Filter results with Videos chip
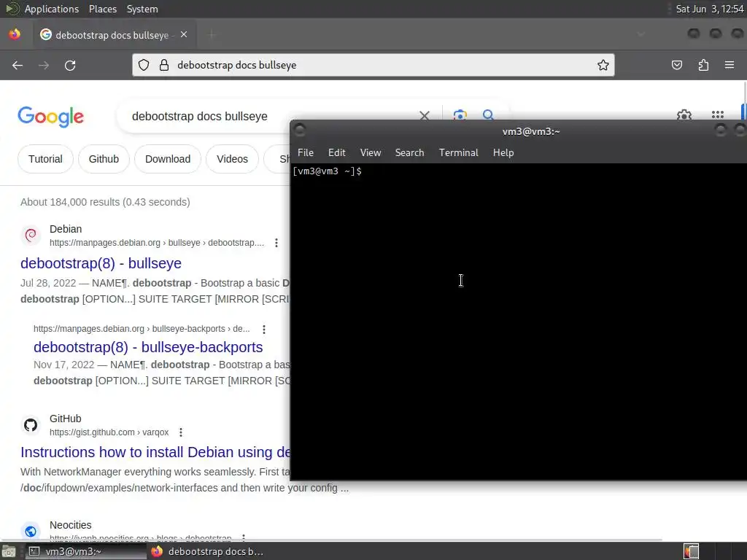Viewport: 747px width, 560px height. coord(232,159)
